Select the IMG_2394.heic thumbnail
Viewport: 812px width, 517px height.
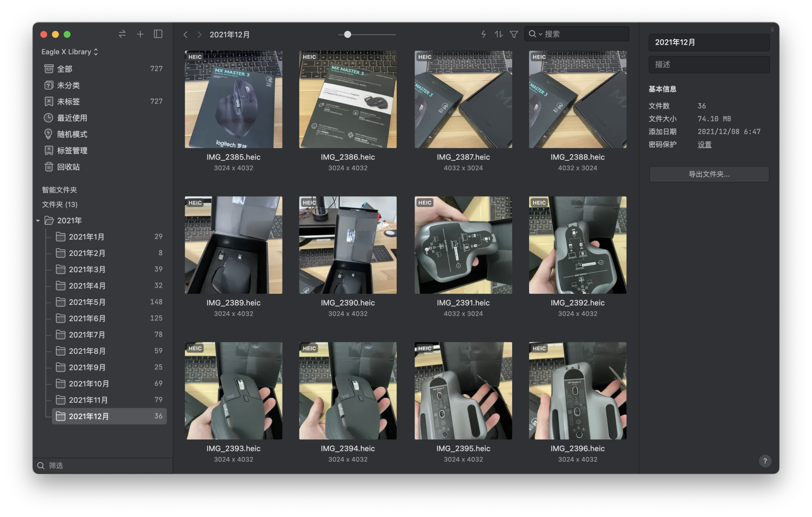pyautogui.click(x=348, y=391)
